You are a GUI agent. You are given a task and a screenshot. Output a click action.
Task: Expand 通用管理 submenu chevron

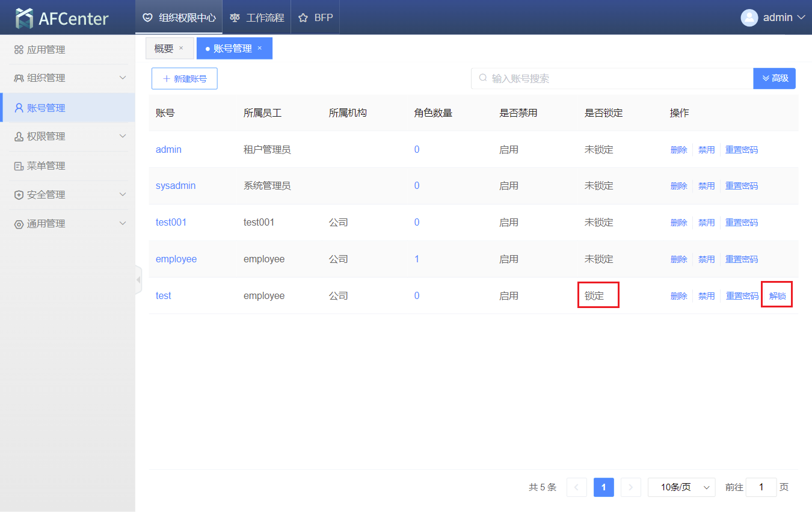point(123,224)
